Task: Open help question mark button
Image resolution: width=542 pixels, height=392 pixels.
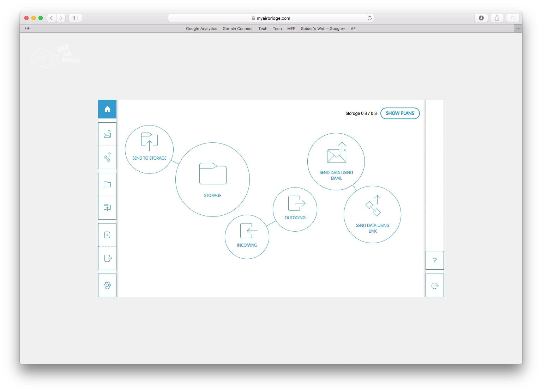Action: (x=435, y=260)
